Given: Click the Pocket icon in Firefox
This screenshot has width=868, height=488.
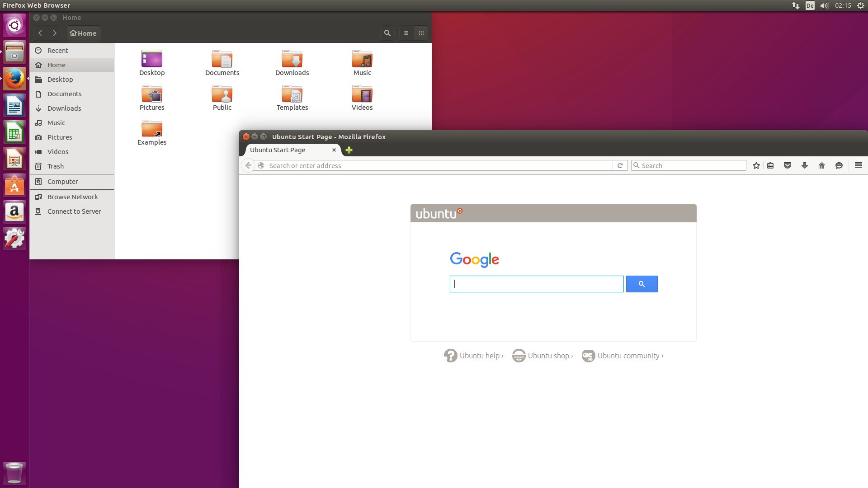Looking at the screenshot, I should (788, 165).
